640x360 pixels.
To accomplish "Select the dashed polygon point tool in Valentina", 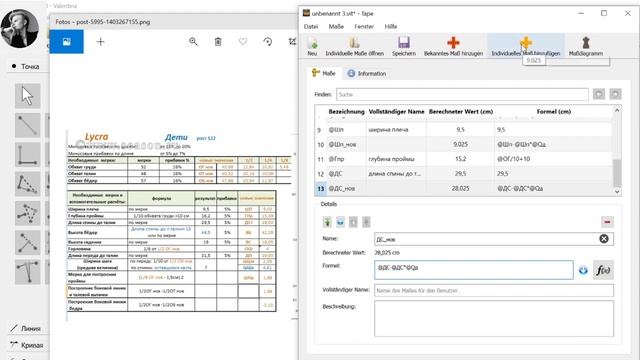I will pos(27,213).
